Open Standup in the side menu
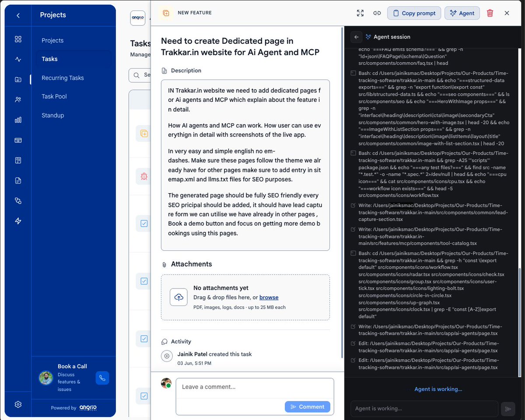 53,115
